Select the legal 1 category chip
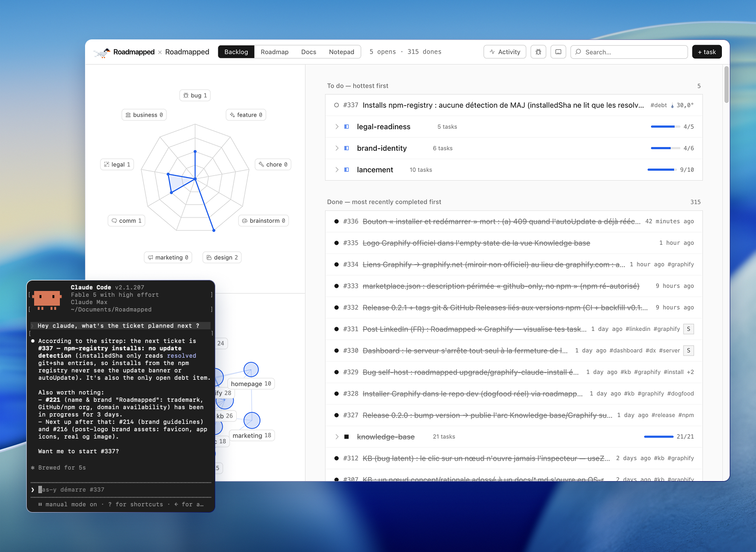The image size is (756, 552). pos(117,164)
